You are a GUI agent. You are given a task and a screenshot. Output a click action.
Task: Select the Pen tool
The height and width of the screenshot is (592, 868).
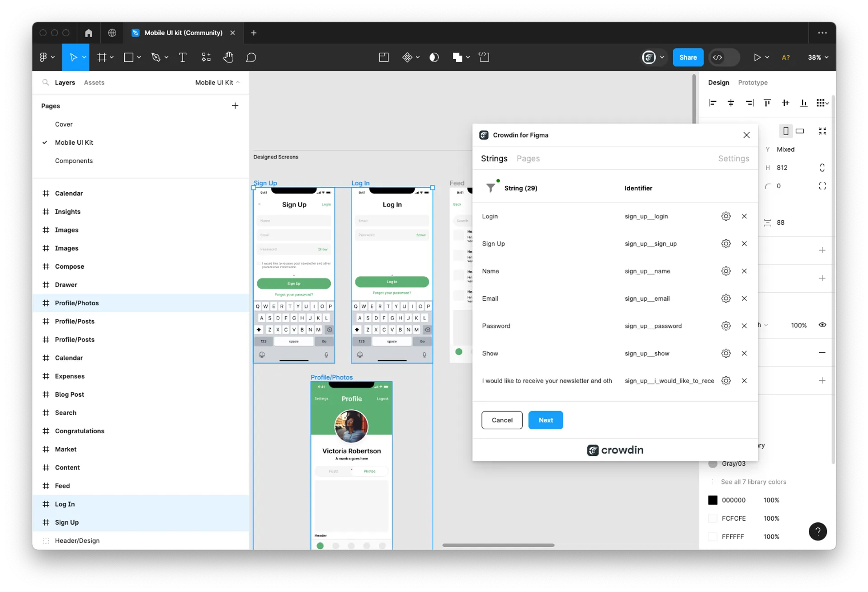[x=156, y=57]
